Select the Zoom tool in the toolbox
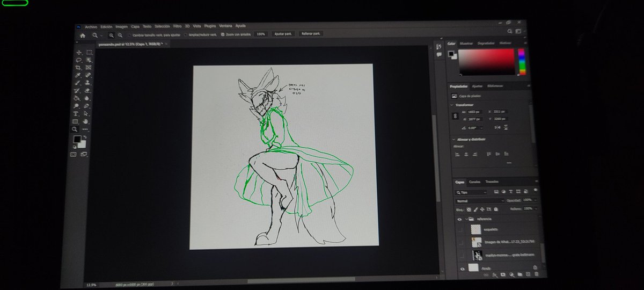 (75, 129)
